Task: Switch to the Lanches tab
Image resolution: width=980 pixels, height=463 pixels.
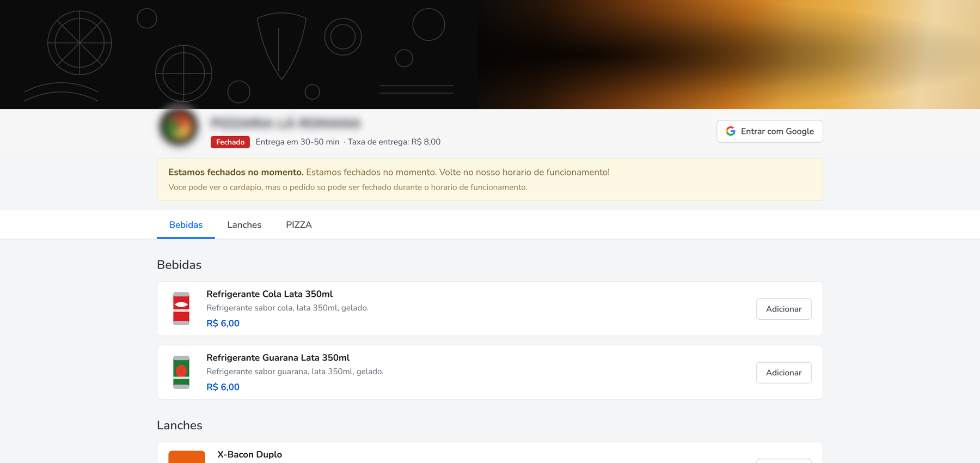Action: point(244,225)
